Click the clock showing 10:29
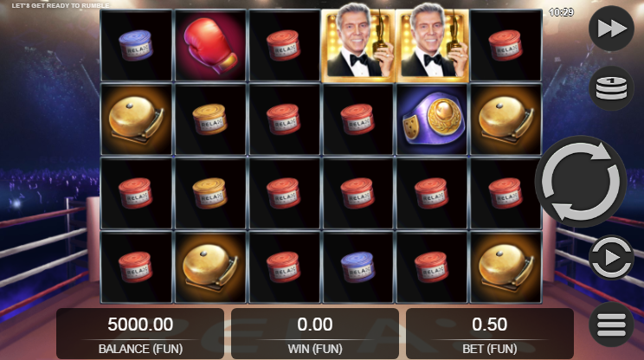This screenshot has height=360, width=644. pyautogui.click(x=561, y=12)
